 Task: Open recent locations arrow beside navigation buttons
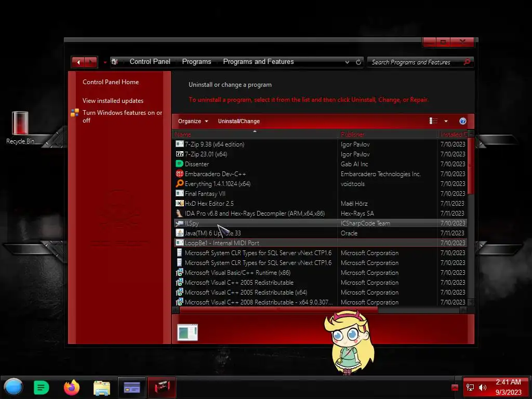pyautogui.click(x=105, y=62)
